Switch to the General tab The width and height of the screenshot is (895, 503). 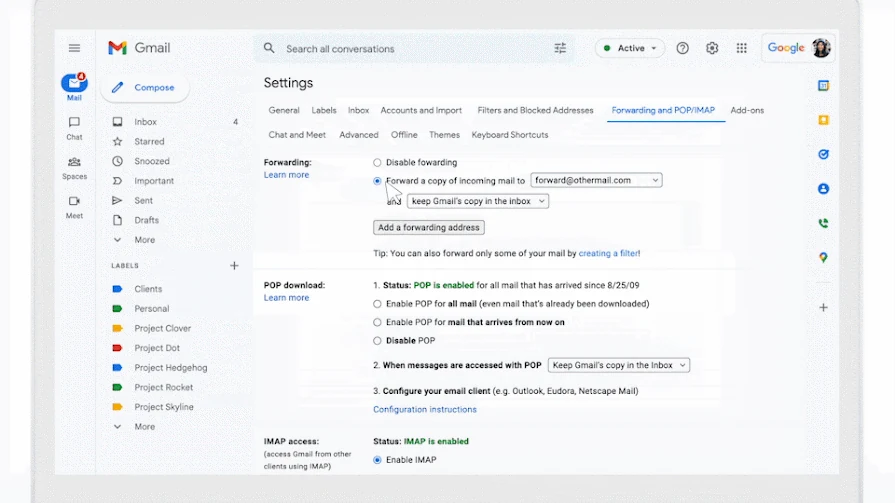pyautogui.click(x=284, y=110)
